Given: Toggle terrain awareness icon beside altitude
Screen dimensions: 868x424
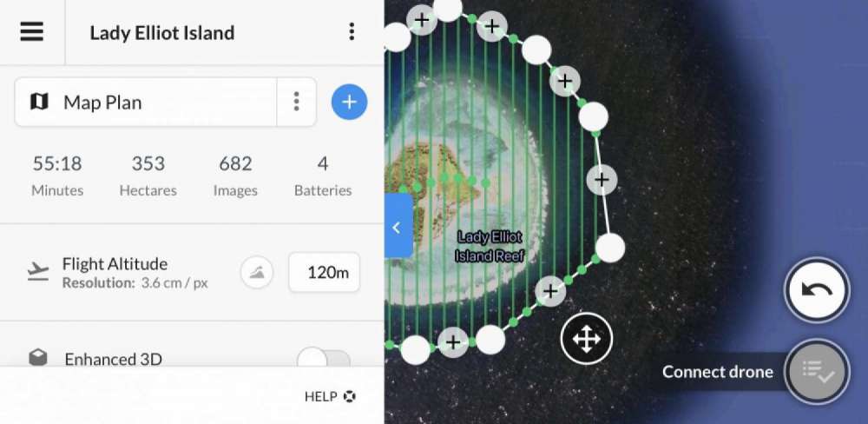Looking at the screenshot, I should point(257,273).
